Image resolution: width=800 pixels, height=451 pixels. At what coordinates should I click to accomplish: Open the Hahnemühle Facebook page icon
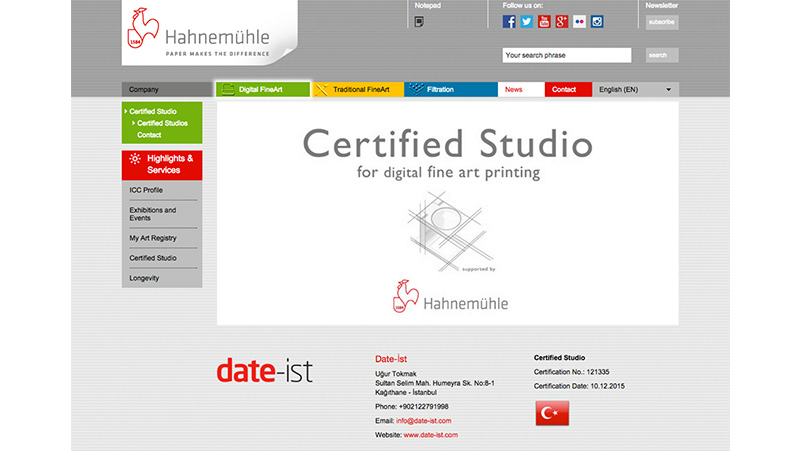click(x=509, y=21)
